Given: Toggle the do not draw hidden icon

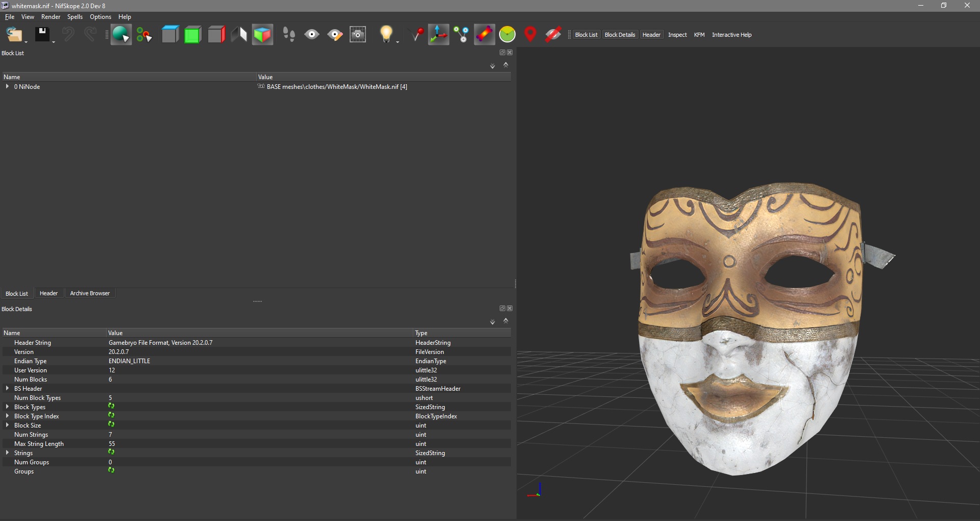Looking at the screenshot, I should tap(553, 35).
